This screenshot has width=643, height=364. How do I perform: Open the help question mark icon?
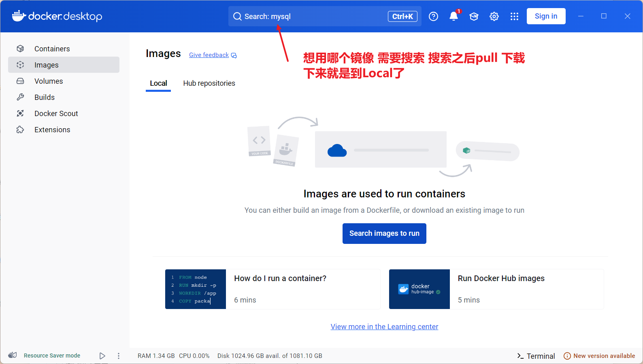[x=433, y=17]
